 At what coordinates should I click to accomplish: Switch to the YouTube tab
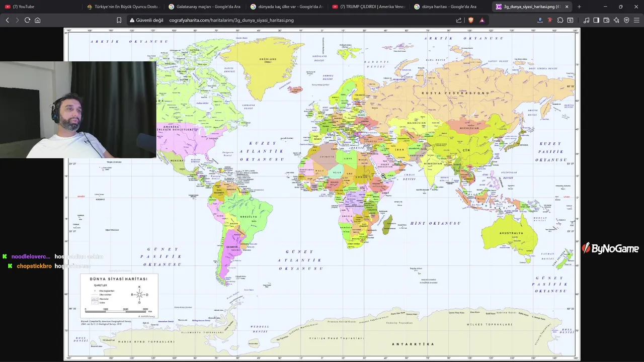[40, 7]
